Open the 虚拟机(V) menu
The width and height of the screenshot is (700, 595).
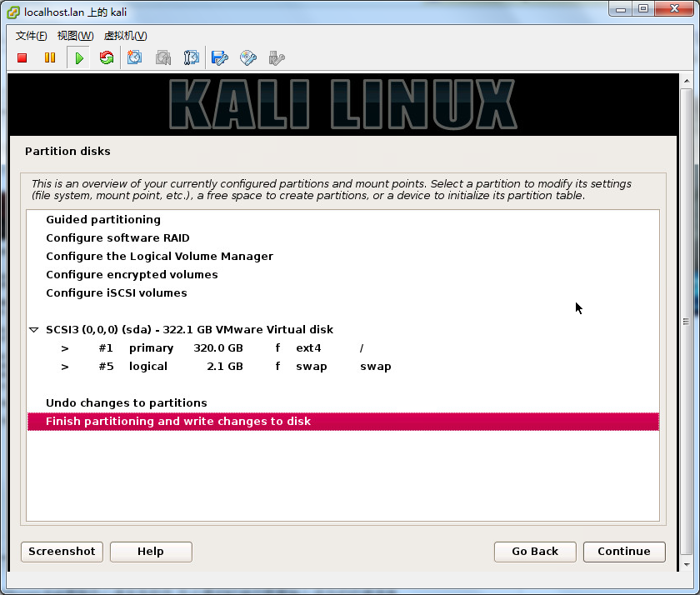pyautogui.click(x=126, y=36)
